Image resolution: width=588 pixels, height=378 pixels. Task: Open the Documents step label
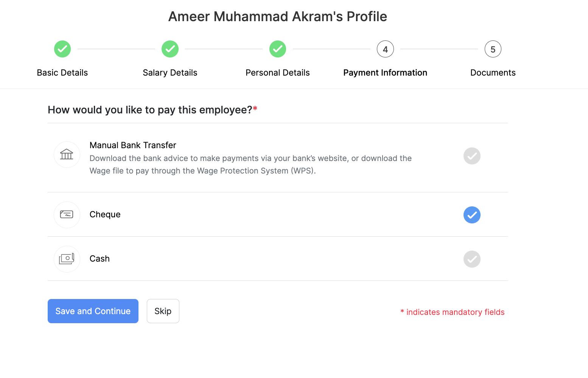click(x=493, y=73)
